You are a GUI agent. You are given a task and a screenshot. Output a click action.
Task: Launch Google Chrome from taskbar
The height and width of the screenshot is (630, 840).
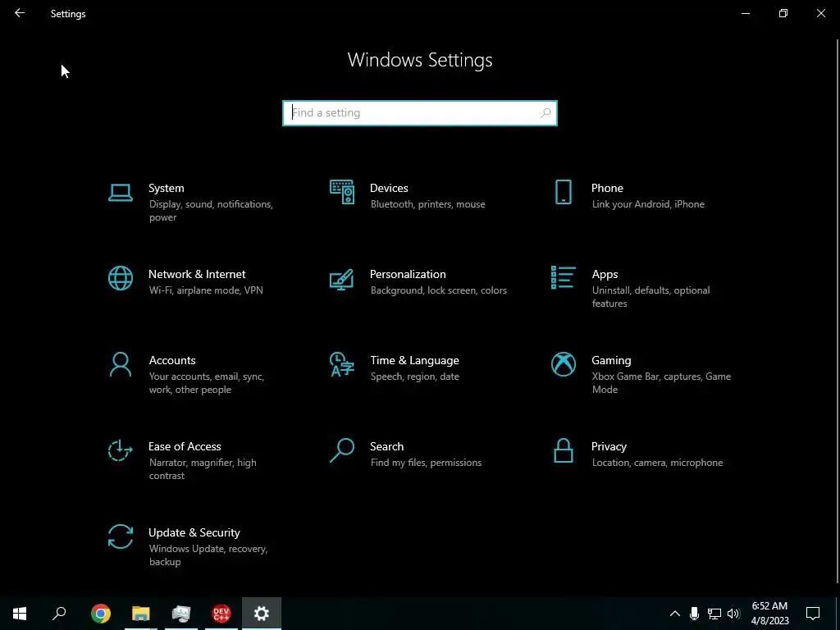[100, 614]
